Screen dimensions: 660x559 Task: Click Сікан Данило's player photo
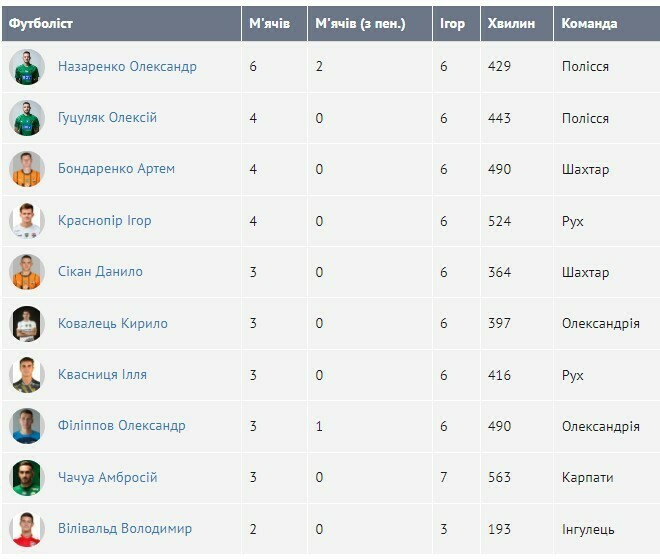pos(27,272)
